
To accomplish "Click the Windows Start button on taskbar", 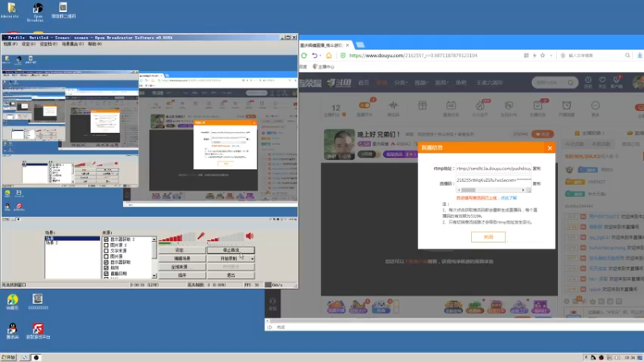I will pyautogui.click(x=8, y=357).
